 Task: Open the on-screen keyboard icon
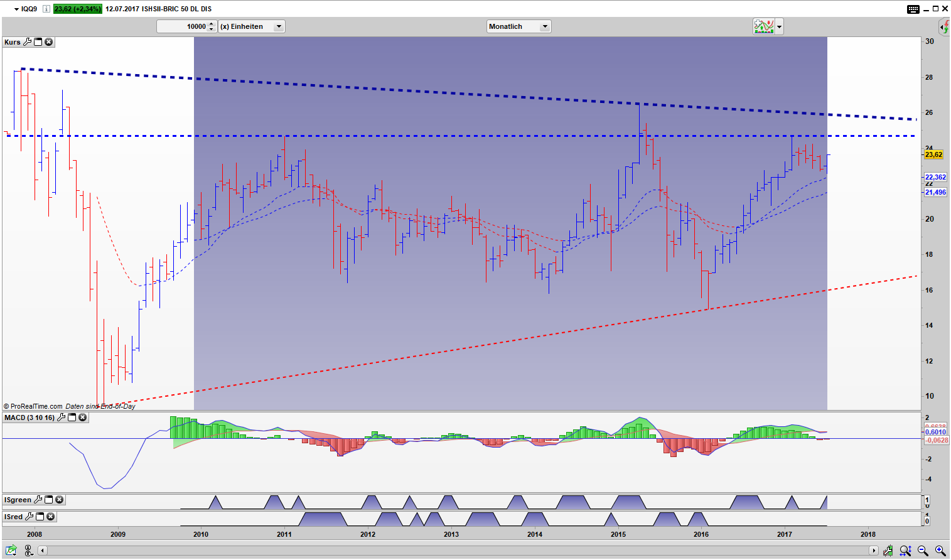913,9
